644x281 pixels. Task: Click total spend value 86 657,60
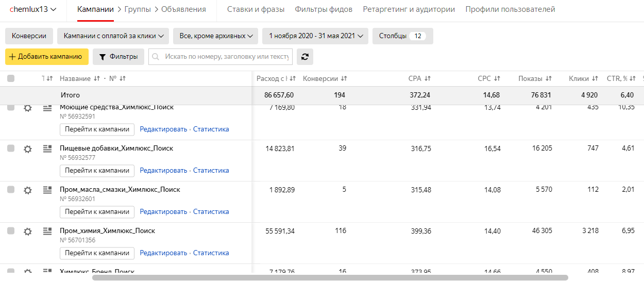279,95
